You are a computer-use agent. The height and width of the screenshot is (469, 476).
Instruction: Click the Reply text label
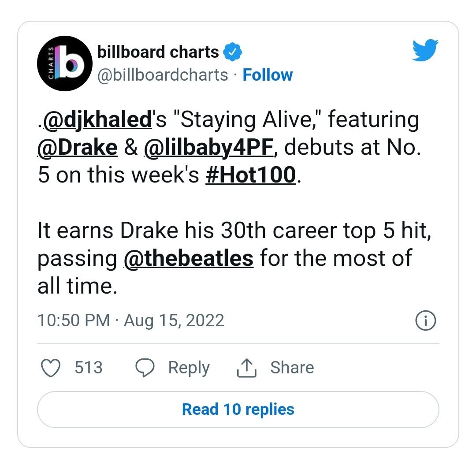pyautogui.click(x=189, y=368)
